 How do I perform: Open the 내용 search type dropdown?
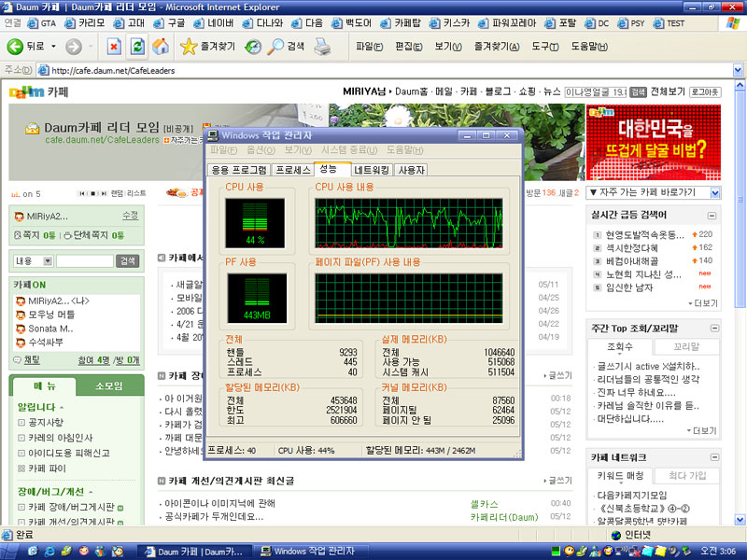(48, 261)
